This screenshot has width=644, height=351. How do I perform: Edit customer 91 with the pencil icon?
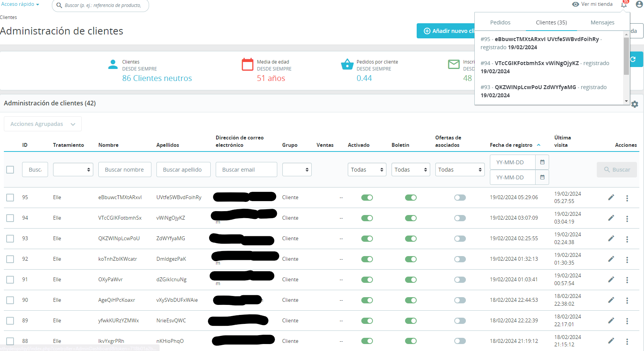[x=611, y=280]
